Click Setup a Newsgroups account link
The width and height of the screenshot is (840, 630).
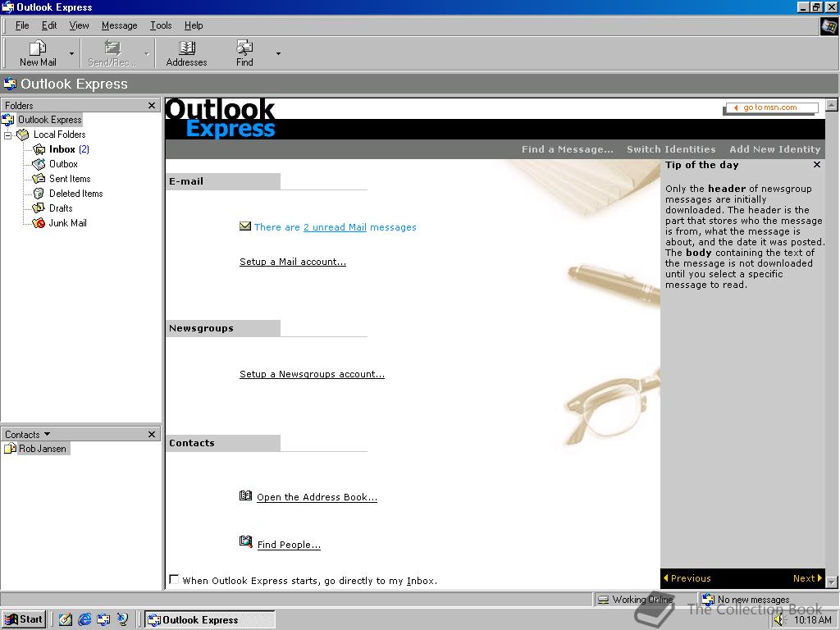coord(312,374)
